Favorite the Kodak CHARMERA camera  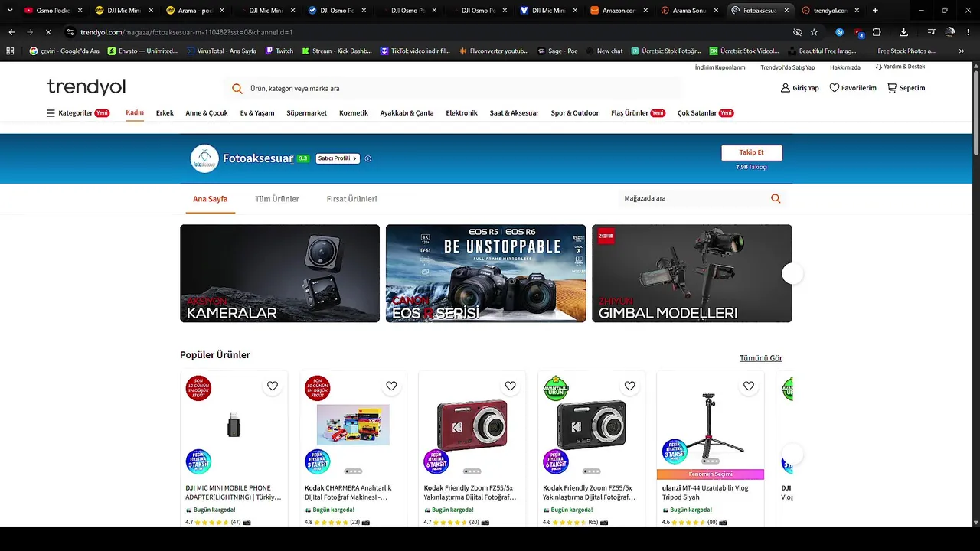tap(391, 386)
